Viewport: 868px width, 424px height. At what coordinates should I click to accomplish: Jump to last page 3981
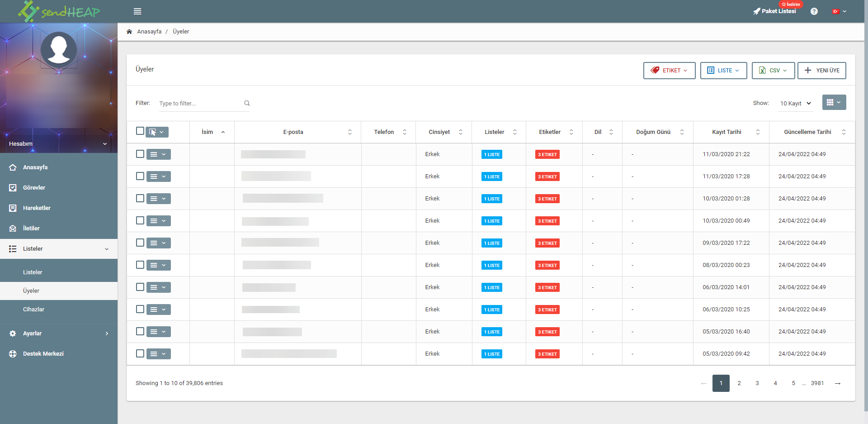pyautogui.click(x=817, y=383)
